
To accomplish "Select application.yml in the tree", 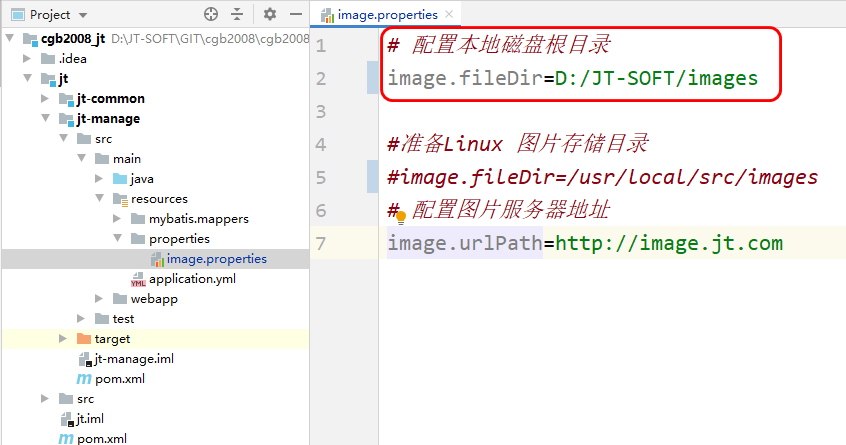I will point(192,279).
